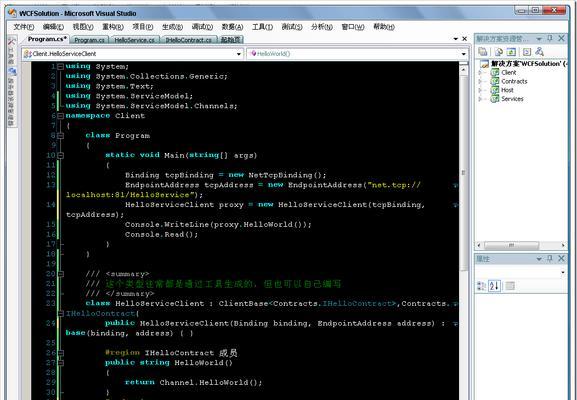Viewport: 577px width, 400px height.
Task: Click the View Code icon in Solution Explorer
Action: pyautogui.click(x=527, y=52)
